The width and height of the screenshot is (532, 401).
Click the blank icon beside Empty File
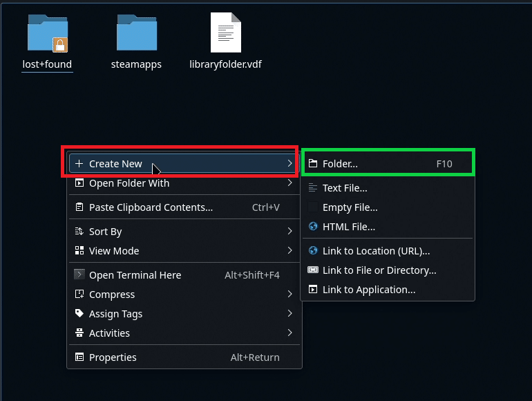[313, 207]
